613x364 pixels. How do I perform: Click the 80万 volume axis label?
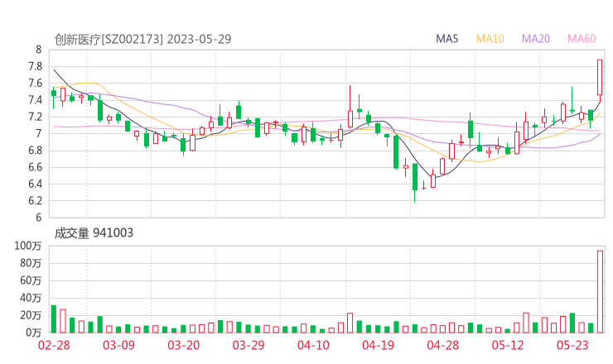pos(31,263)
